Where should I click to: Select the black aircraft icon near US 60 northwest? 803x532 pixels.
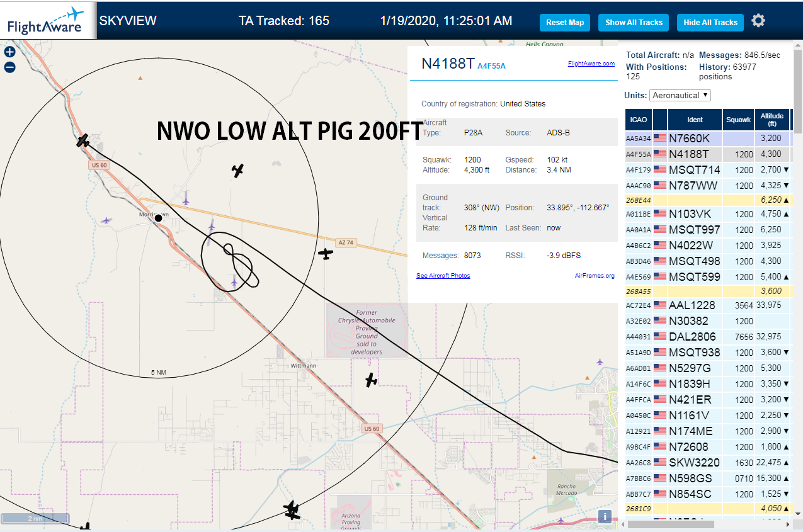83,140
